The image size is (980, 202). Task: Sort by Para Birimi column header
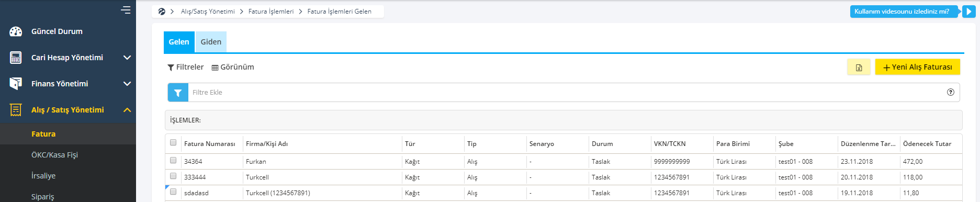pyautogui.click(x=733, y=144)
